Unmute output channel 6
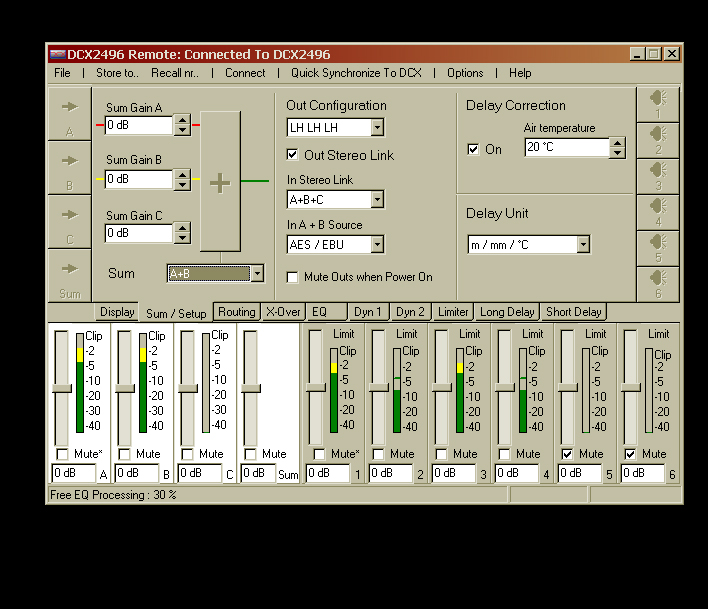This screenshot has width=708, height=609. (630, 454)
